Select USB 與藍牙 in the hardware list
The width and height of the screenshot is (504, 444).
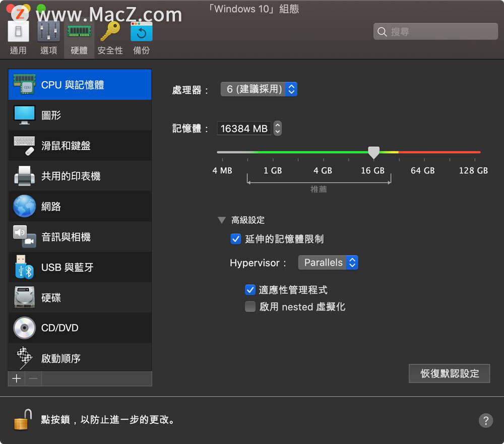[80, 267]
